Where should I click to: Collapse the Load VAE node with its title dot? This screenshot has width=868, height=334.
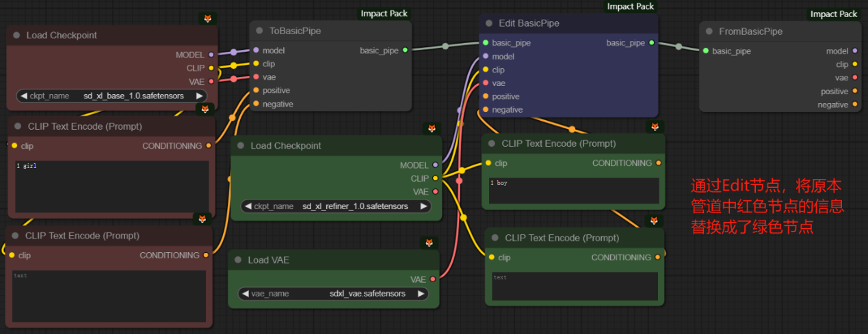(238, 260)
